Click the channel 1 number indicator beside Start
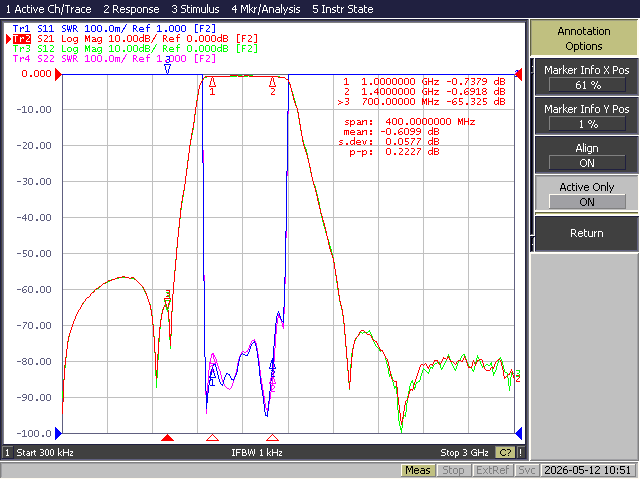The image size is (640, 480). point(7,452)
